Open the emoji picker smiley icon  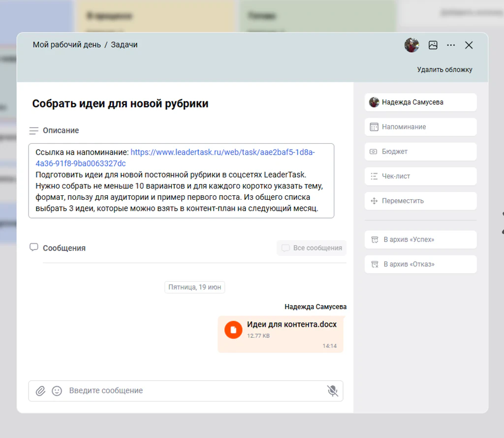pyautogui.click(x=57, y=391)
